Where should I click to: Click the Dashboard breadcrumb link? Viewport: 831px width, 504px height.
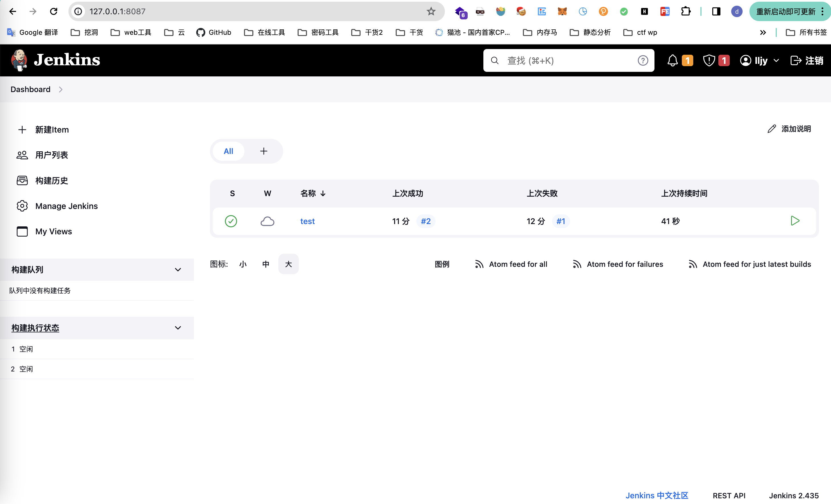pos(30,89)
